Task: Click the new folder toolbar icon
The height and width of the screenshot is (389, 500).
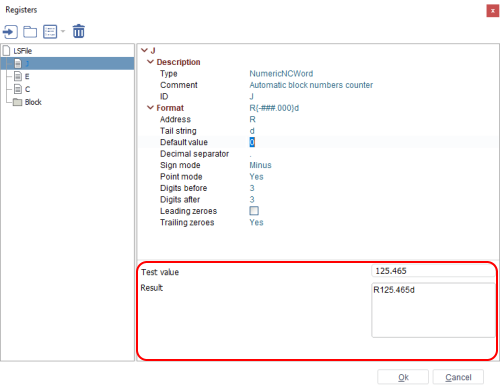Action: click(30, 32)
